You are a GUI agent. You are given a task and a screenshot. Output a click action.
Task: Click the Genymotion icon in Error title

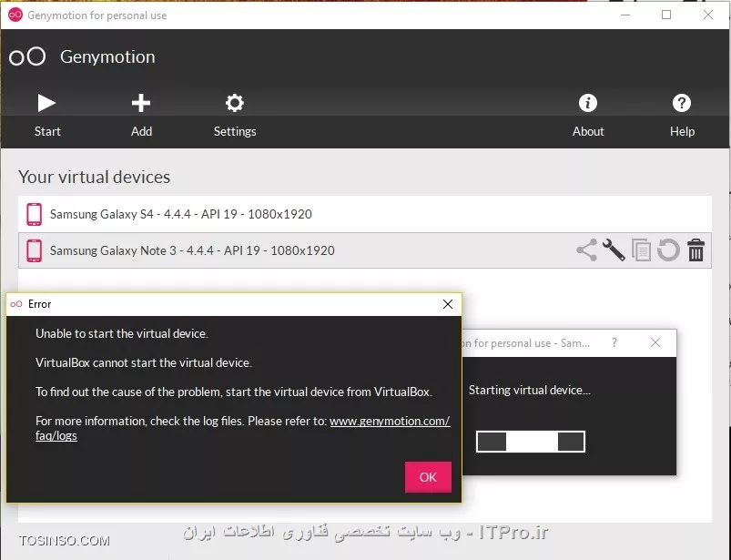pyautogui.click(x=16, y=304)
